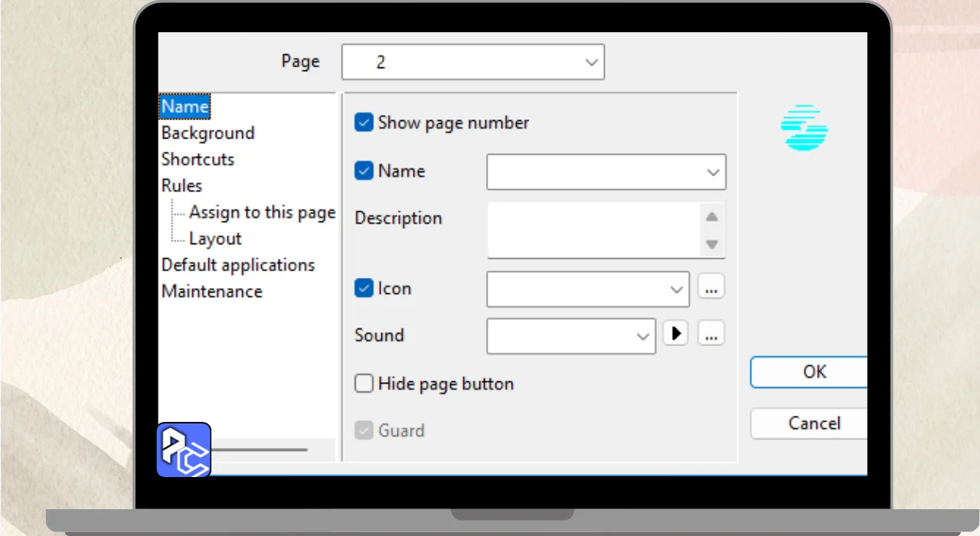Play the selected sound preview

pyautogui.click(x=675, y=334)
